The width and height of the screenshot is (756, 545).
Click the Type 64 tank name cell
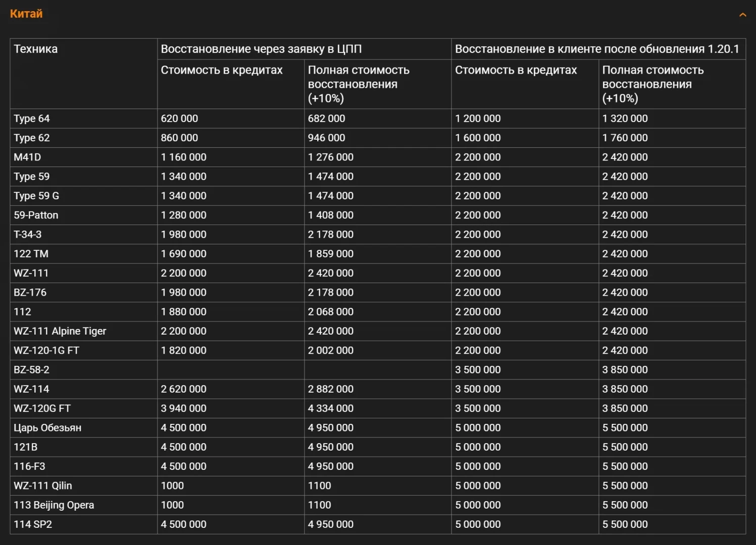pos(32,119)
